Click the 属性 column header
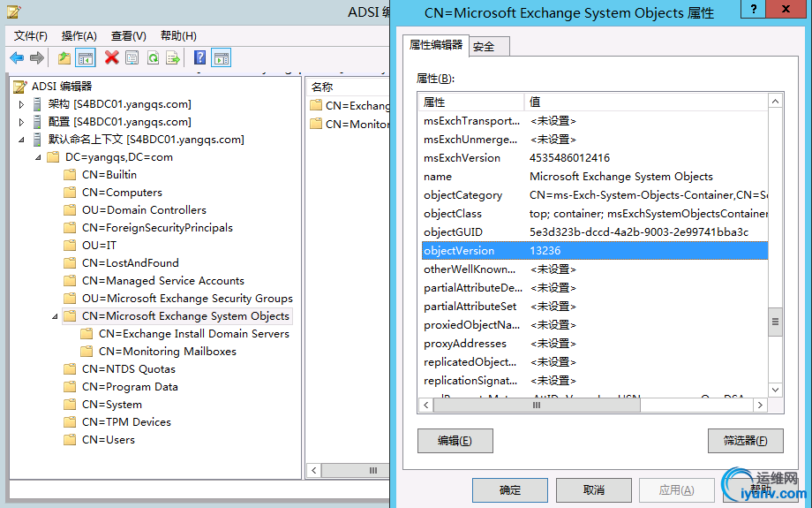Viewport: 812px width, 508px height. pyautogui.click(x=472, y=102)
